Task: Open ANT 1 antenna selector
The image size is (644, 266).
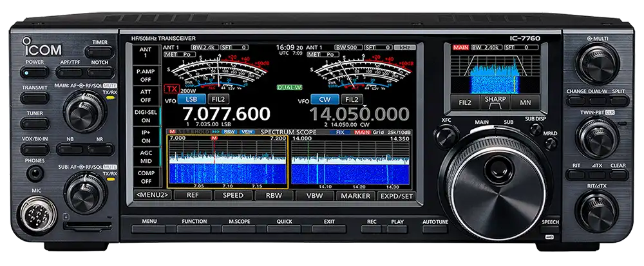Action: click(x=146, y=53)
